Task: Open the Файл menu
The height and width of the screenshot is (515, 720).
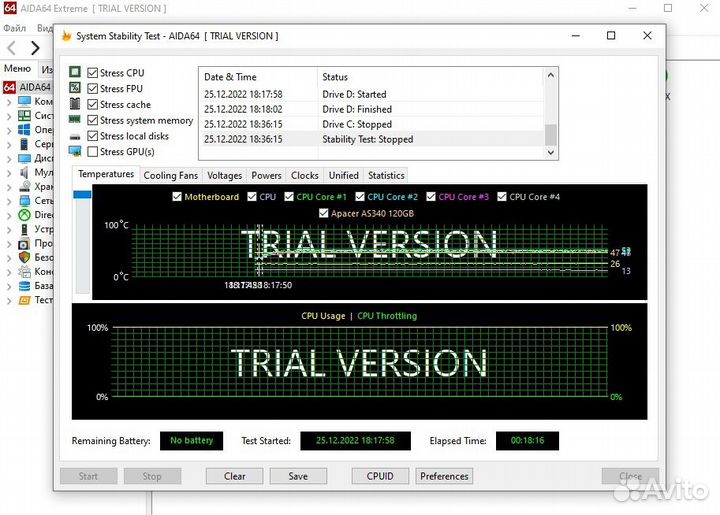Action: pos(14,28)
